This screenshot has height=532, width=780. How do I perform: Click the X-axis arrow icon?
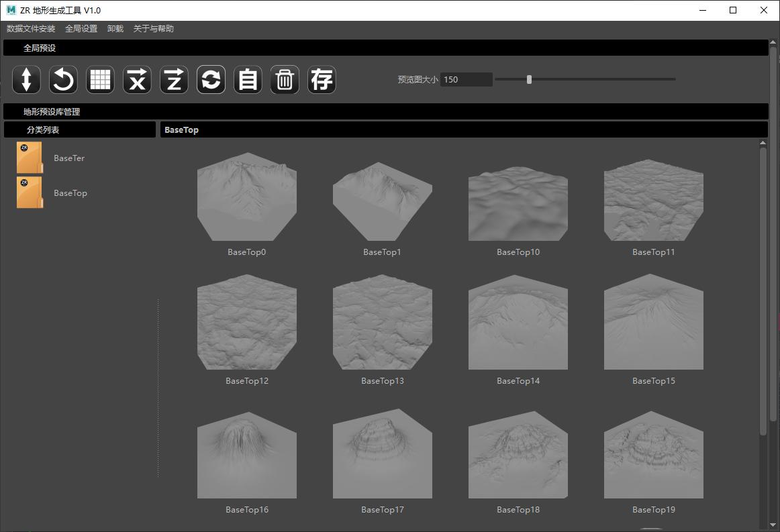pyautogui.click(x=137, y=80)
